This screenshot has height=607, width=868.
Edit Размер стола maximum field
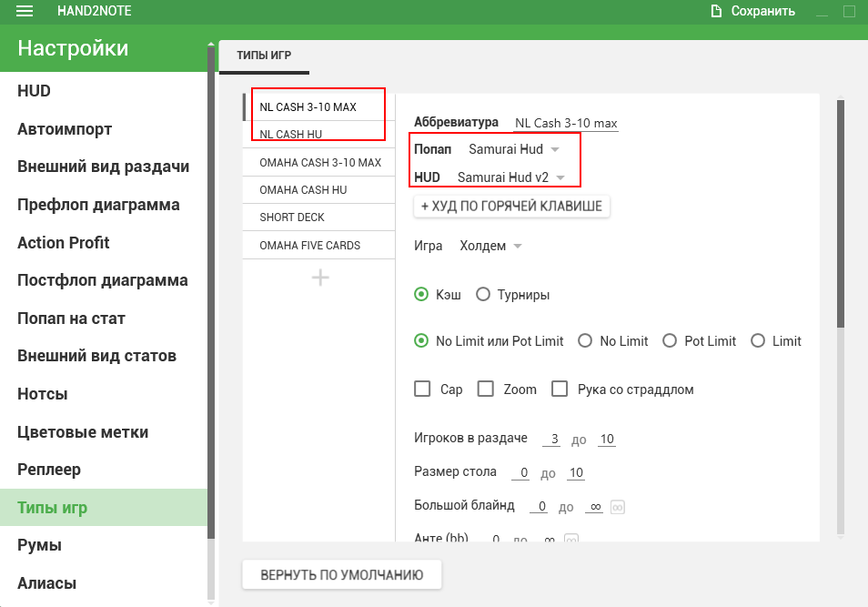pos(576,472)
